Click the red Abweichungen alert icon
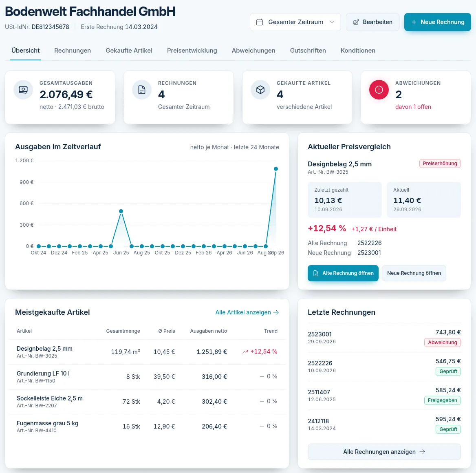476x473 pixels. [x=379, y=90]
